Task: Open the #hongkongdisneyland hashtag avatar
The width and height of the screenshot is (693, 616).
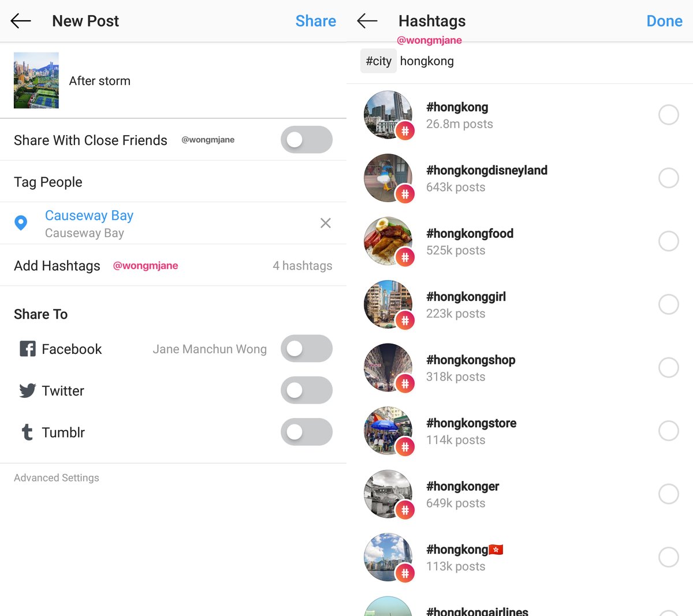Action: tap(388, 178)
